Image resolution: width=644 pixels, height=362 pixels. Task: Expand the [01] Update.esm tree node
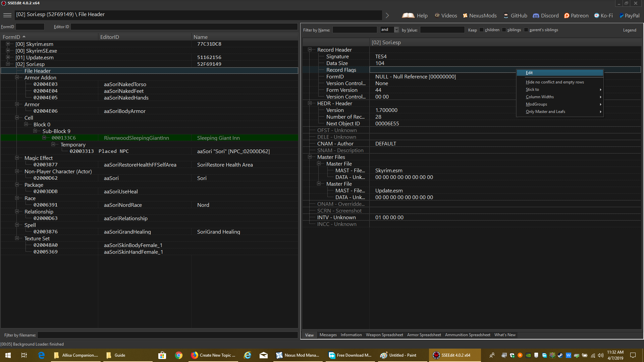tap(8, 57)
